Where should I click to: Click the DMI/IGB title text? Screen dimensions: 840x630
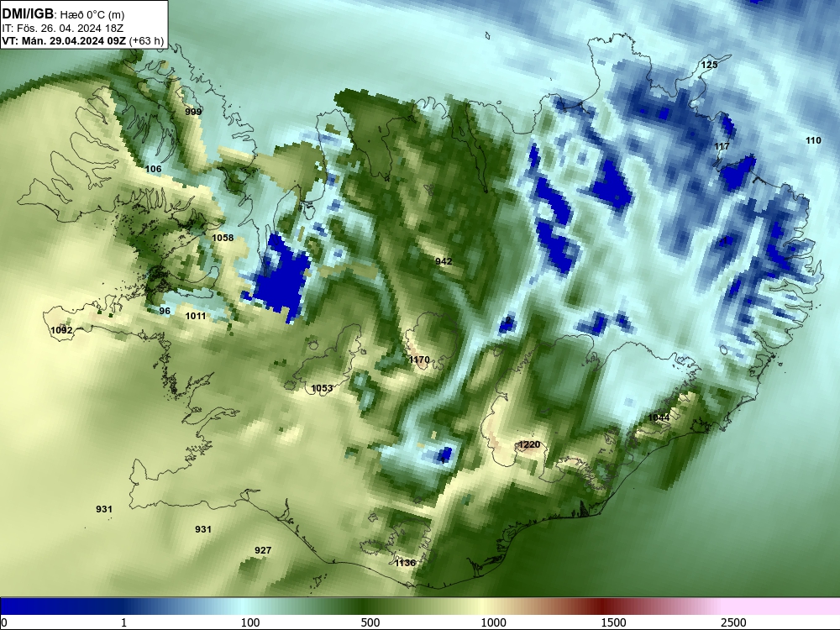28,14
